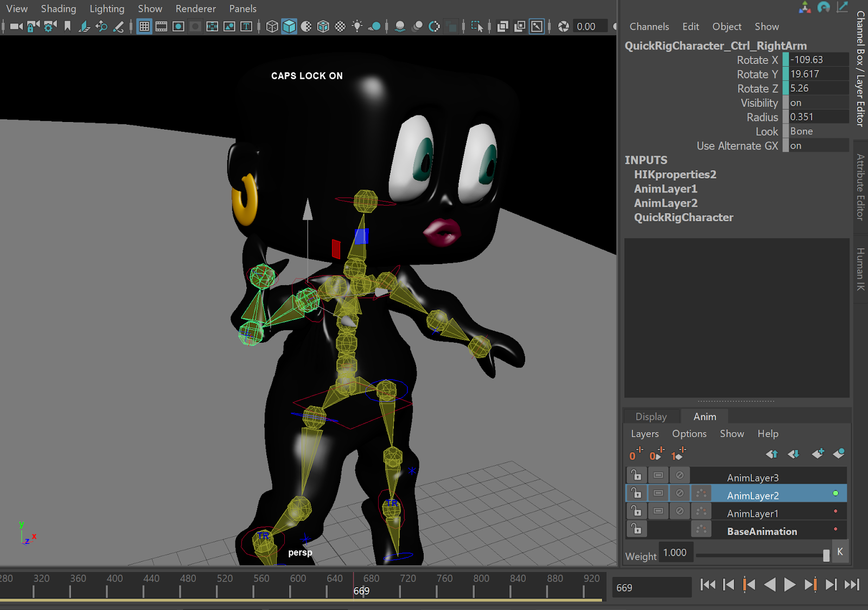Toggle Multisample Anti-aliasing icon
The height and width of the screenshot is (610, 868).
point(434,26)
